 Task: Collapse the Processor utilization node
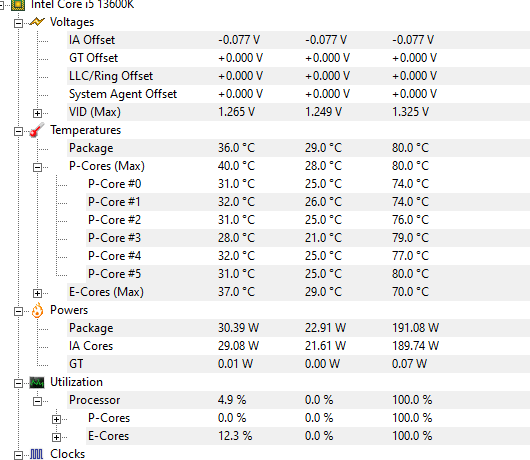37,402
